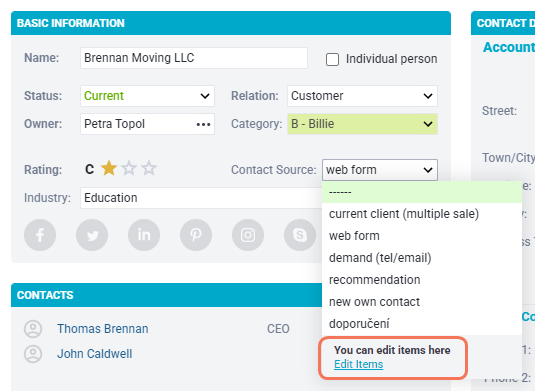Viewport: 535px width, 391px height.
Task: Set the rating to the third star
Action: 149,169
